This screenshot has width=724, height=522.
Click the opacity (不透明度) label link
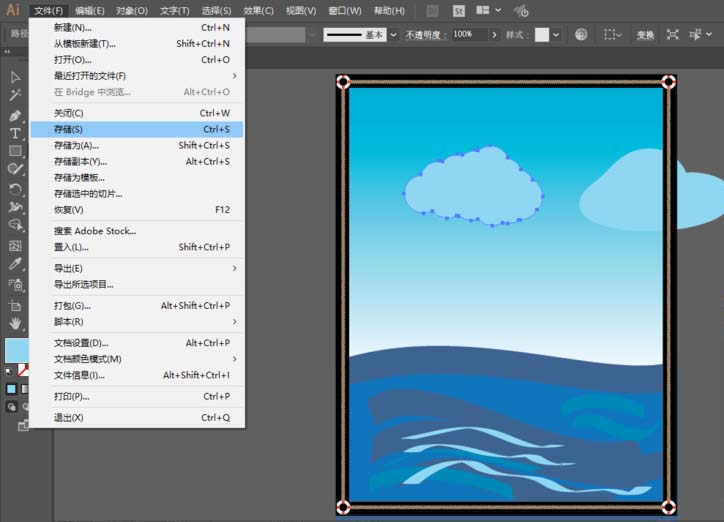pos(426,34)
